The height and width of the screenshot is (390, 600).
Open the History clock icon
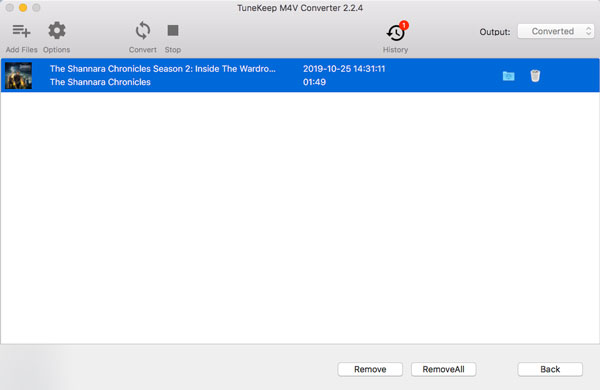395,33
